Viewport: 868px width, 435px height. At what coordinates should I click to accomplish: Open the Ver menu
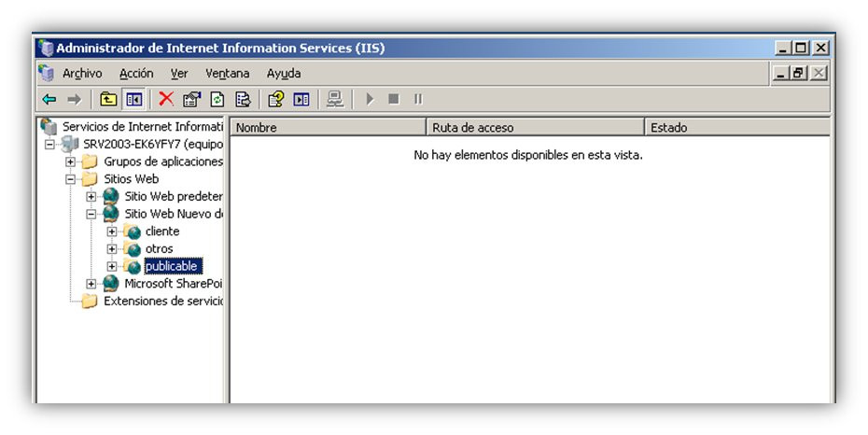coord(179,74)
